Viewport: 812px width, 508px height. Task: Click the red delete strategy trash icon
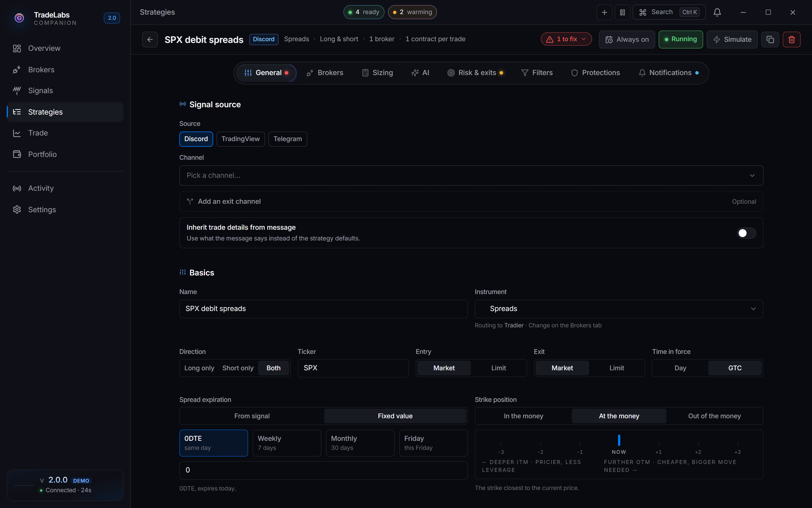pos(791,39)
